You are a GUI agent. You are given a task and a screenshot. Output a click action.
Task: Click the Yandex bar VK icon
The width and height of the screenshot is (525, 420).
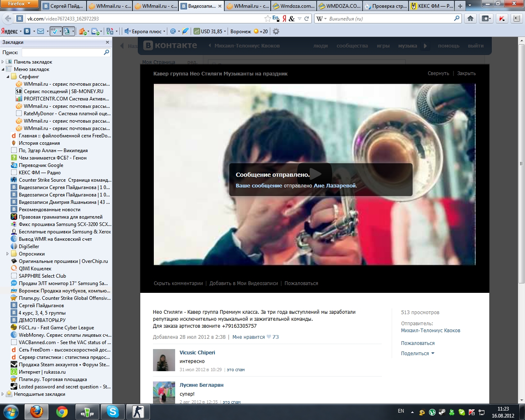pyautogui.click(x=27, y=31)
